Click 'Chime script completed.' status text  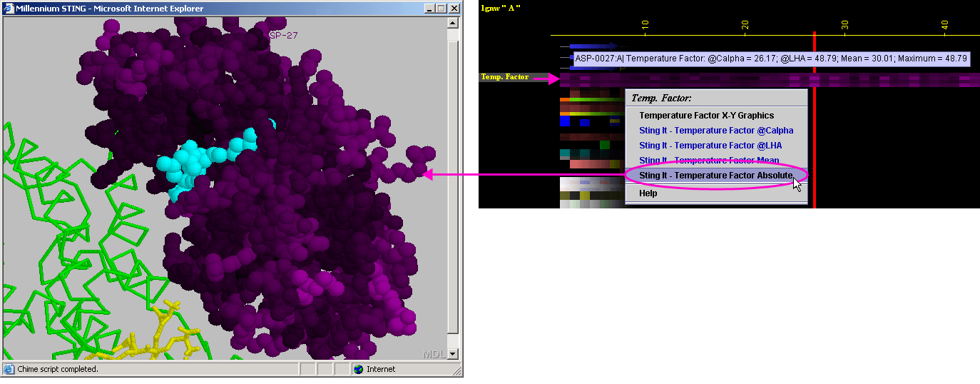[58, 369]
